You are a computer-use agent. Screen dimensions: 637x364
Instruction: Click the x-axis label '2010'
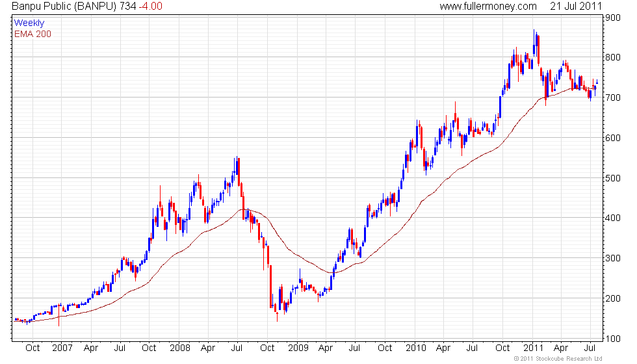tap(416, 348)
